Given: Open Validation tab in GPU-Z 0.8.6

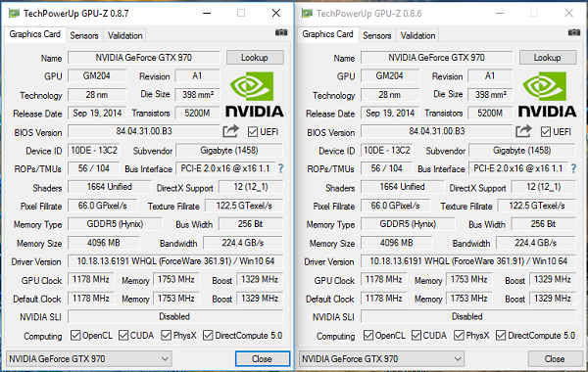Looking at the screenshot, I should [x=417, y=35].
